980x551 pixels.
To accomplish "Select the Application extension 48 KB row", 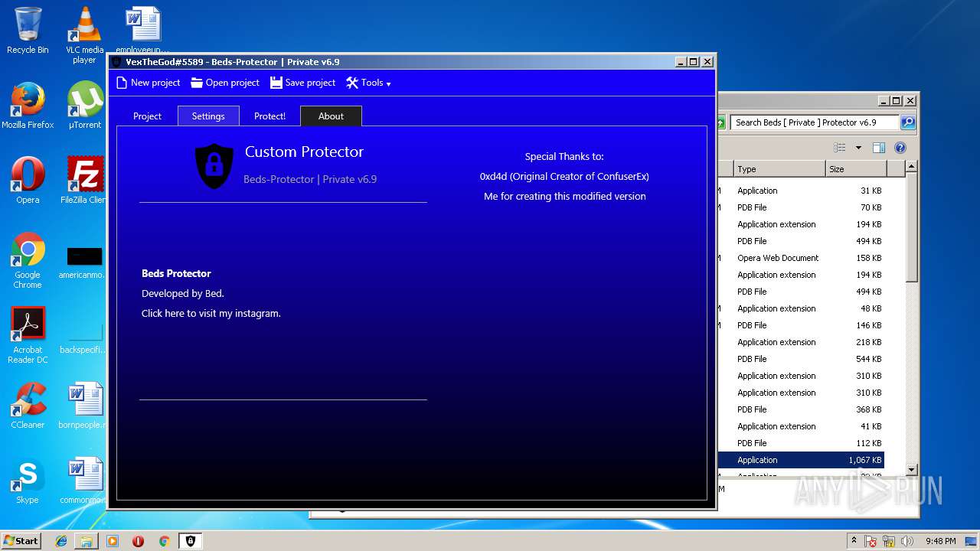I will pyautogui.click(x=801, y=308).
